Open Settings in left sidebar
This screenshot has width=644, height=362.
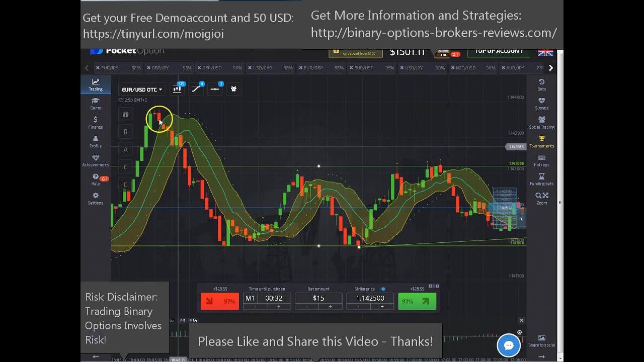[x=96, y=199]
